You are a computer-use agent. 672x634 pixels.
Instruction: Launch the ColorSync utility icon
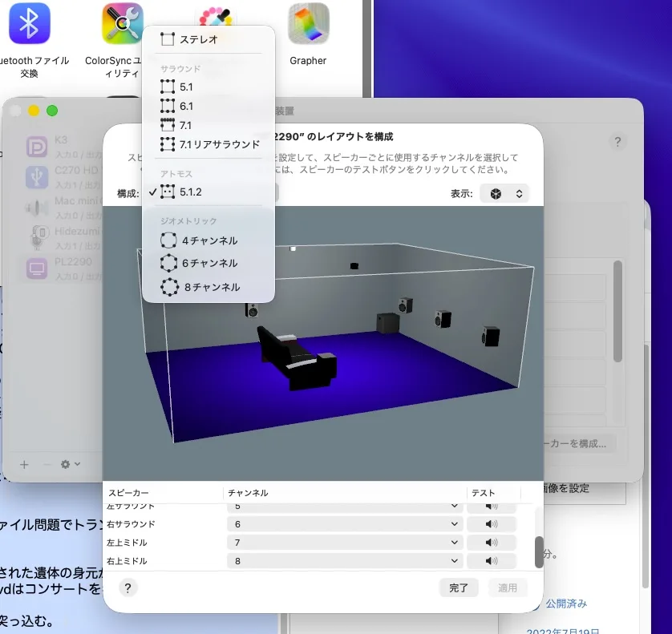click(122, 24)
